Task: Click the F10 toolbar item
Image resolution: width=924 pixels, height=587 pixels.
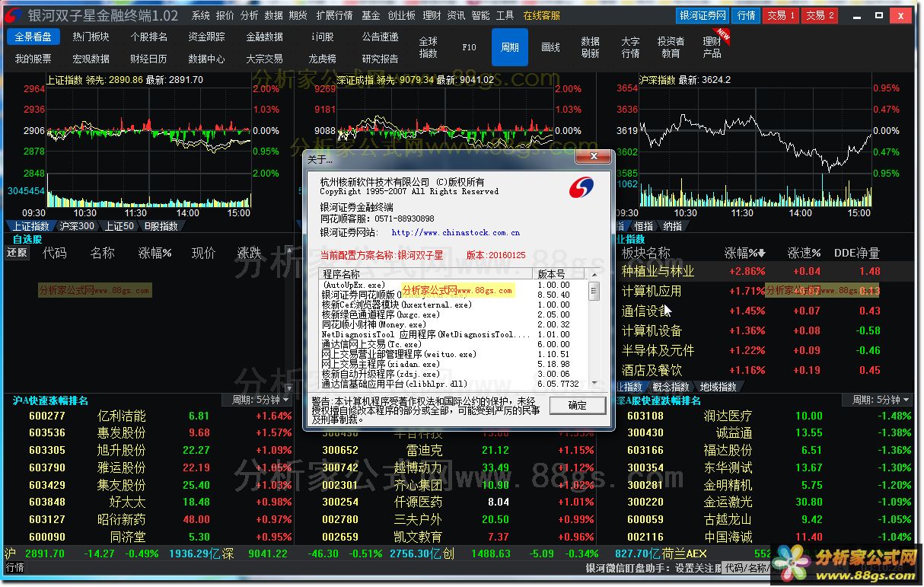Action: 469,47
